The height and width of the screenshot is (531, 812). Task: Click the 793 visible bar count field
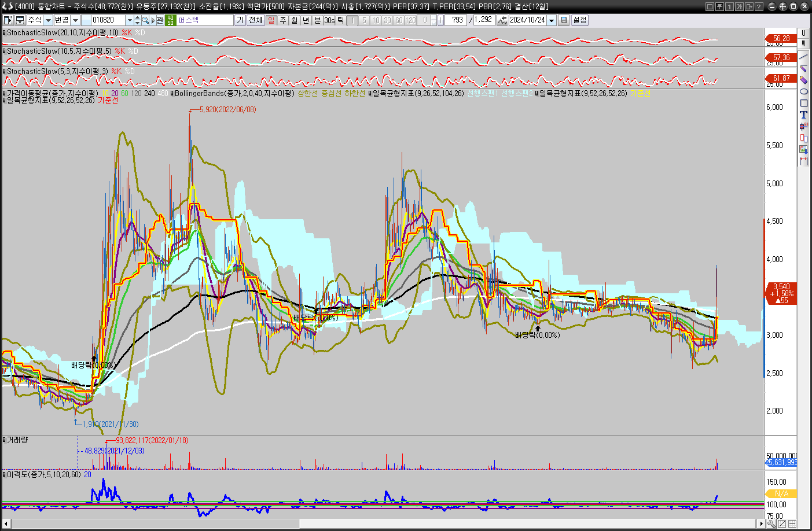(456, 20)
